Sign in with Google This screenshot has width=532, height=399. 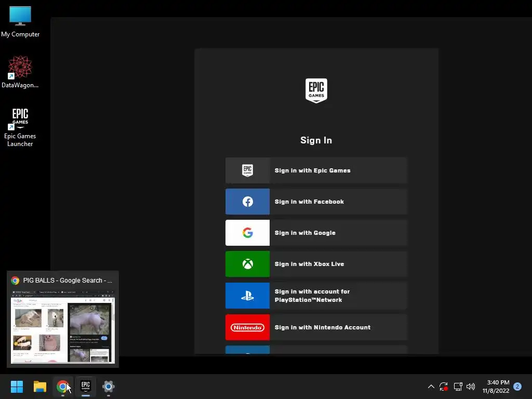click(x=316, y=233)
